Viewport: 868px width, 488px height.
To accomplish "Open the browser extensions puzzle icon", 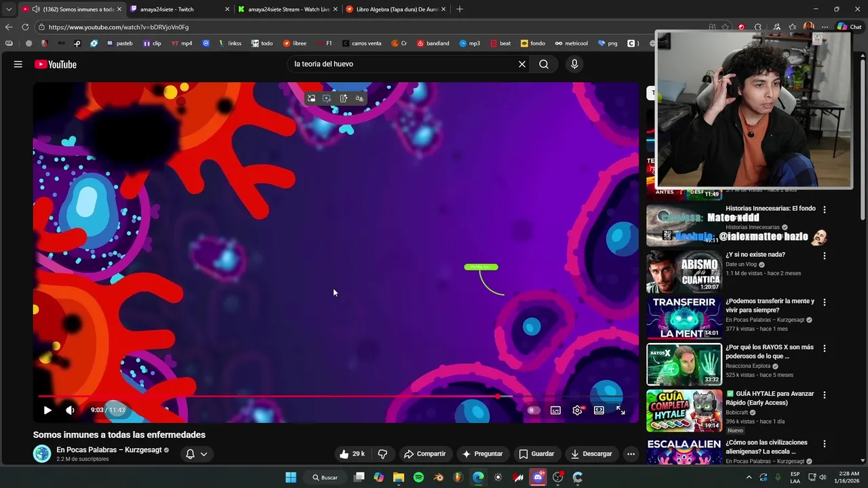I will click(x=758, y=27).
